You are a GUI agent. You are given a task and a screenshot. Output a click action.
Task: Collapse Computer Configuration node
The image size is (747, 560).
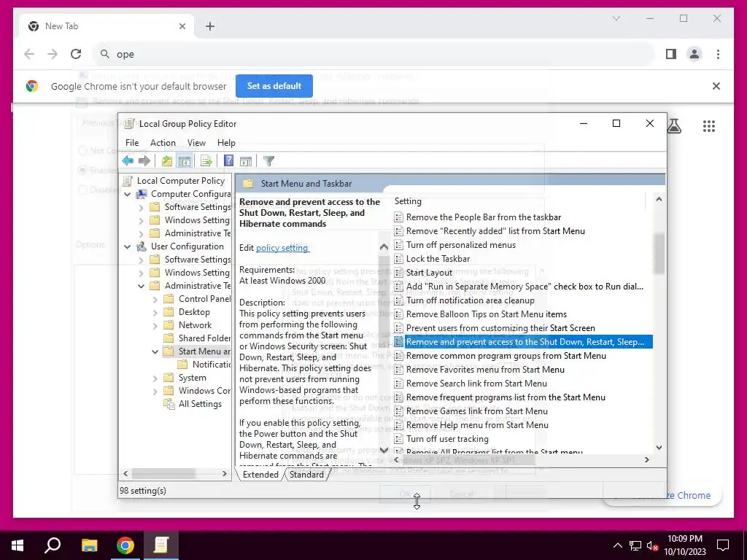(x=127, y=194)
